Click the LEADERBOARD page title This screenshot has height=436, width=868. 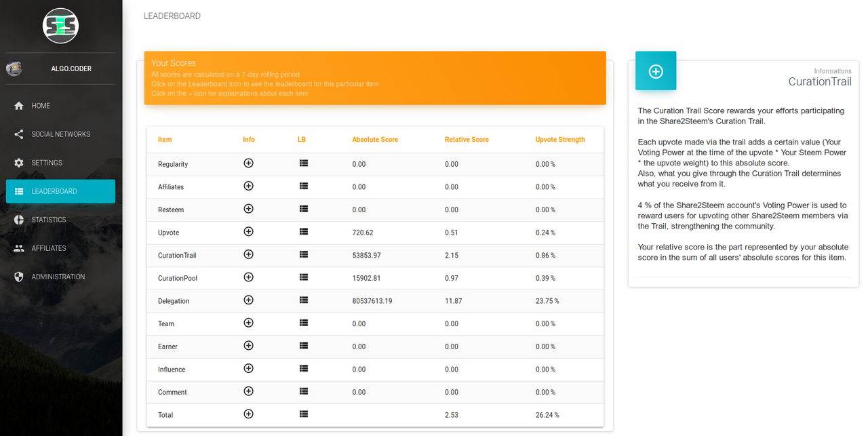[172, 16]
